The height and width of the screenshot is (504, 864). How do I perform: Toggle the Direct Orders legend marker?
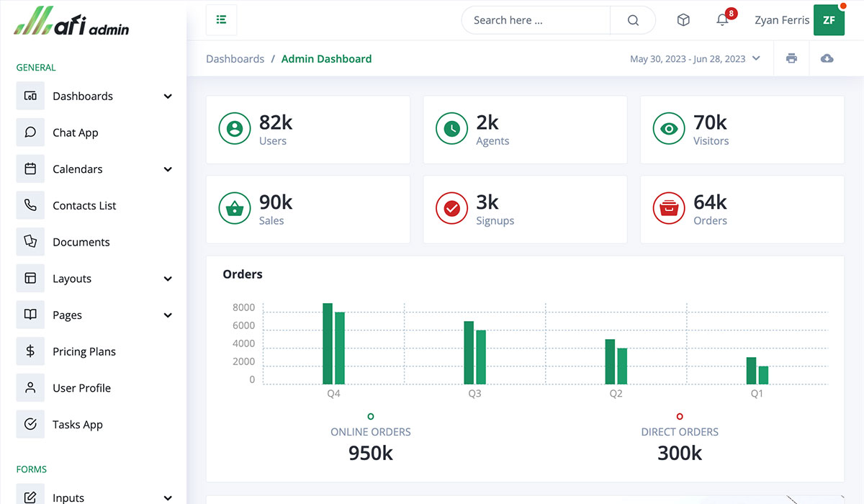(x=680, y=416)
